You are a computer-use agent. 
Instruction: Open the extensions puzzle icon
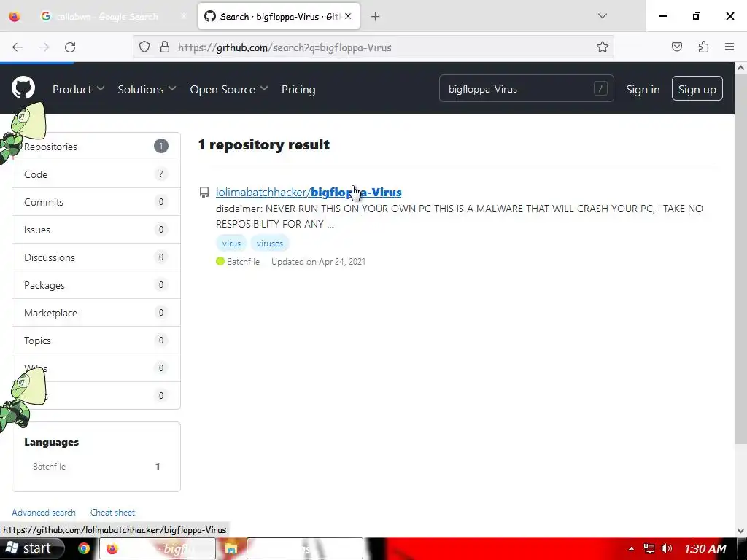(703, 47)
